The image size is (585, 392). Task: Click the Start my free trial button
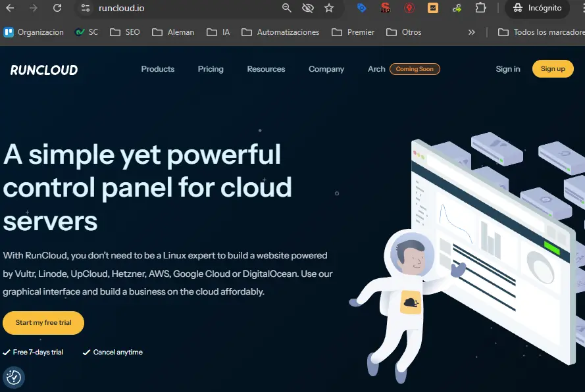pyautogui.click(x=43, y=323)
